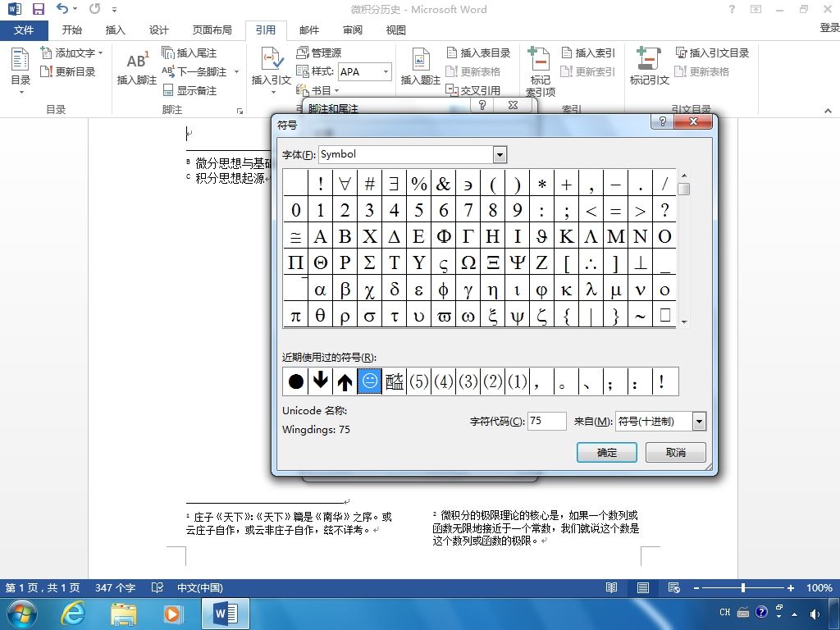Switch to the Home (开始) tab
Viewport: 840px width, 630px height.
tap(72, 30)
